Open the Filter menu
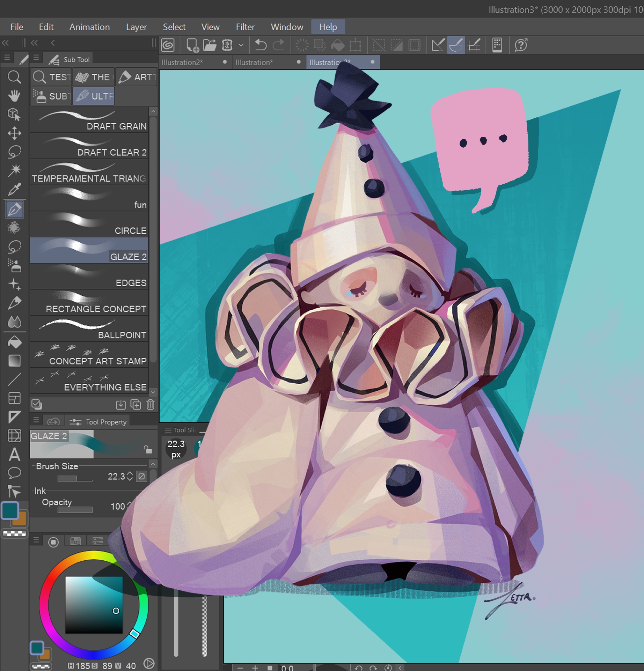This screenshot has width=644, height=671. point(245,27)
